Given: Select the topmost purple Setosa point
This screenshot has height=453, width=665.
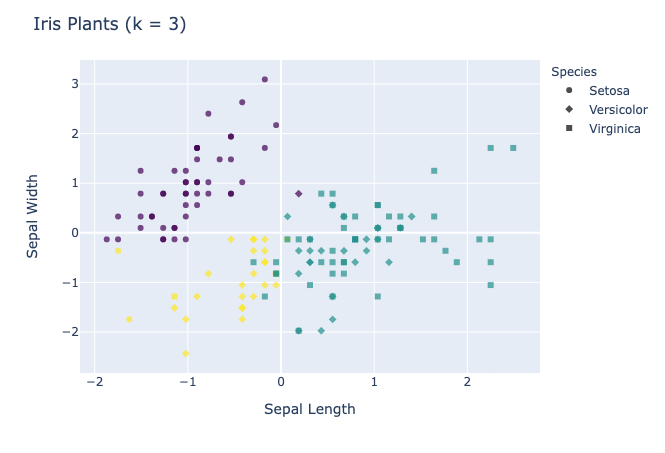Looking at the screenshot, I should pyautogui.click(x=265, y=79).
